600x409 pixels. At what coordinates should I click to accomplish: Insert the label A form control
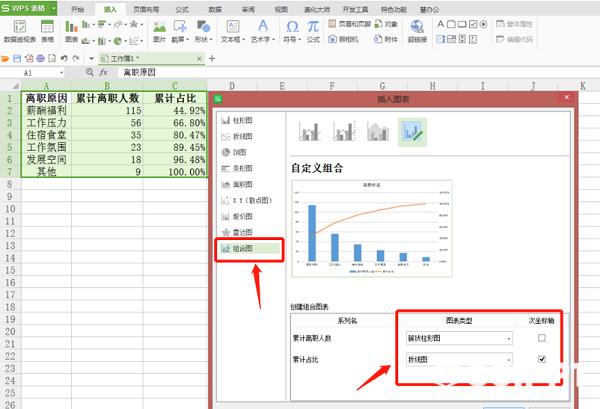pyautogui.click(x=441, y=24)
